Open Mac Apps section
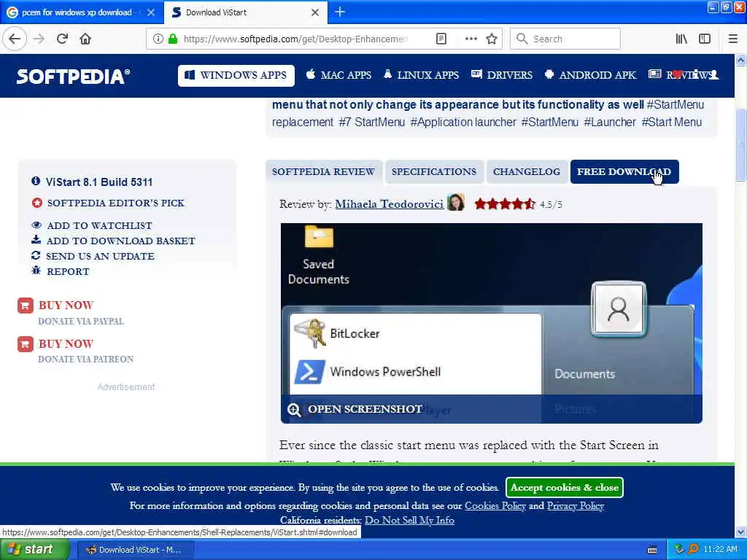Screen dimensions: 747x560 338,75
